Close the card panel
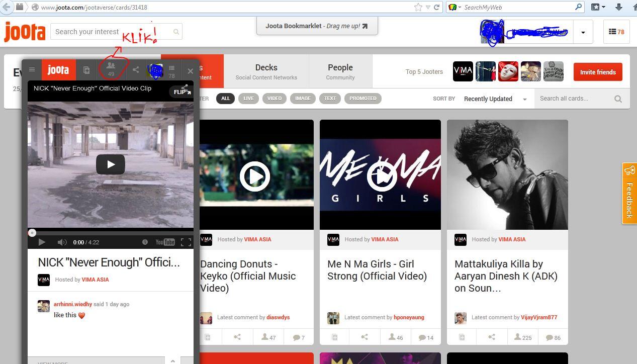 click(190, 71)
